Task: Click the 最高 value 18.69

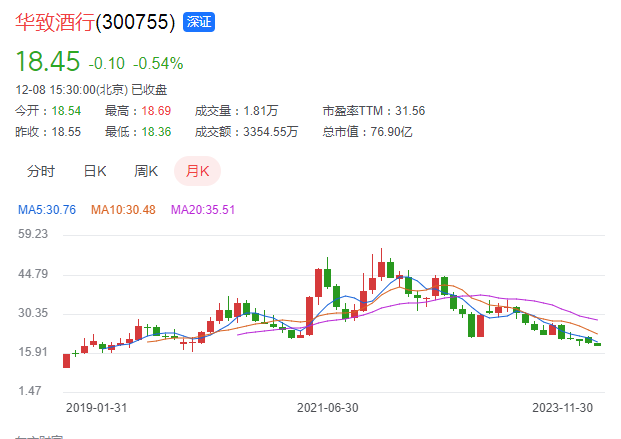Action: (156, 111)
